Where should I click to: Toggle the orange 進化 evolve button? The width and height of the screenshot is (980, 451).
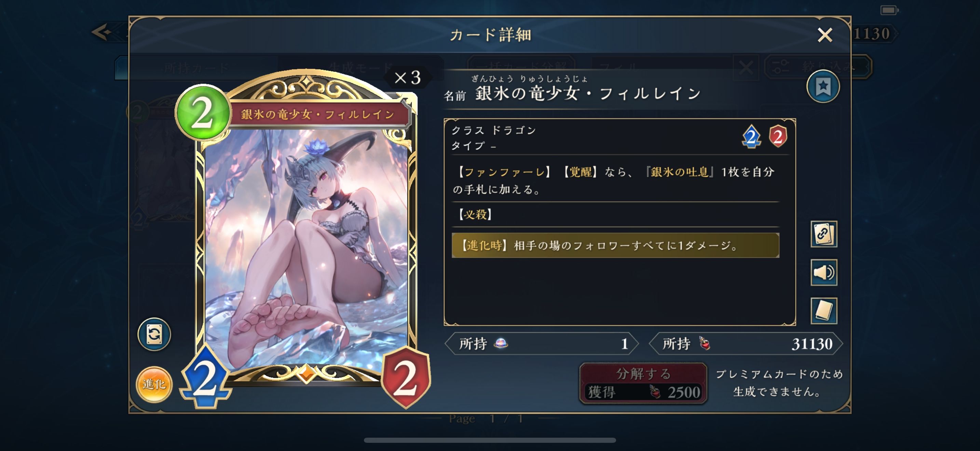click(x=154, y=384)
